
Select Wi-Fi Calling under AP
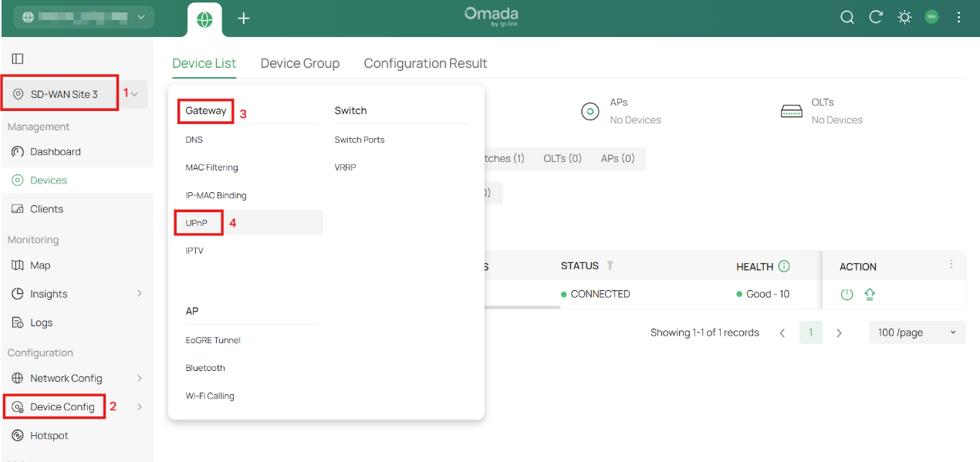210,396
